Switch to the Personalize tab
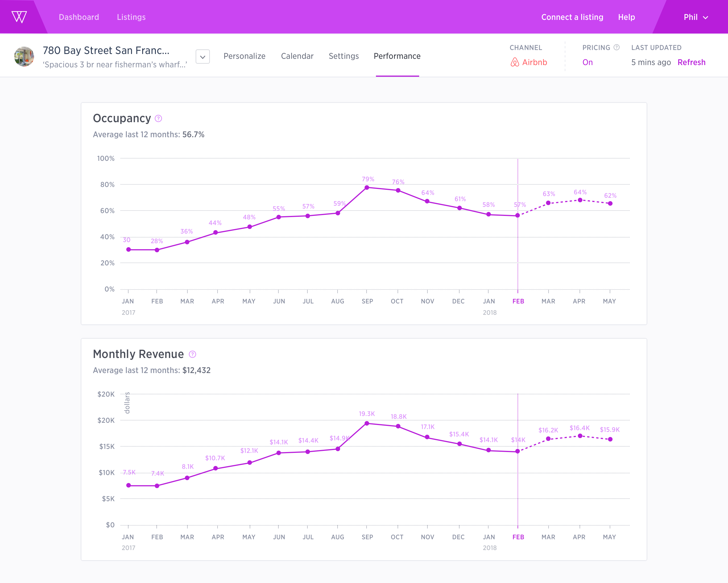Viewport: 728px width, 583px height. 245,56
